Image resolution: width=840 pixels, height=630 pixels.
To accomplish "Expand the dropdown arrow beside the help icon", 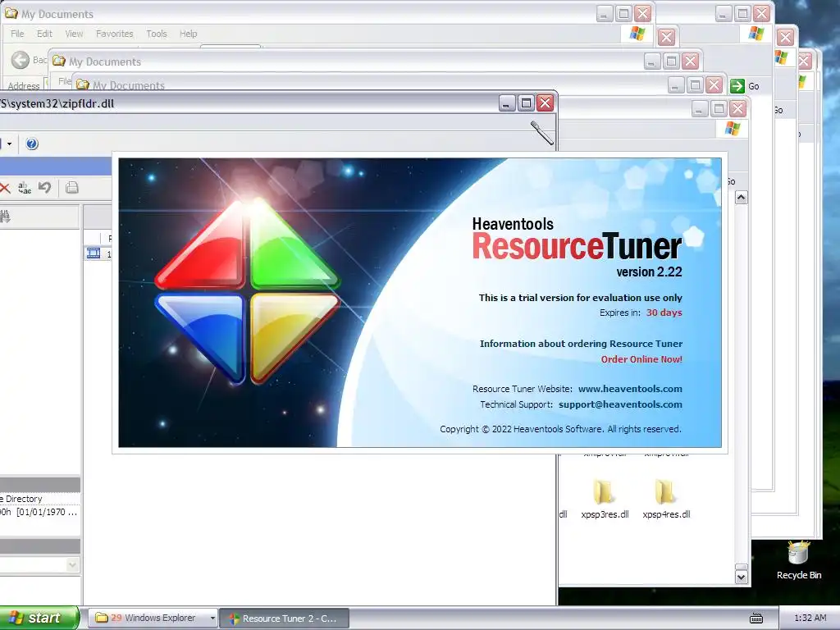I will pos(8,144).
